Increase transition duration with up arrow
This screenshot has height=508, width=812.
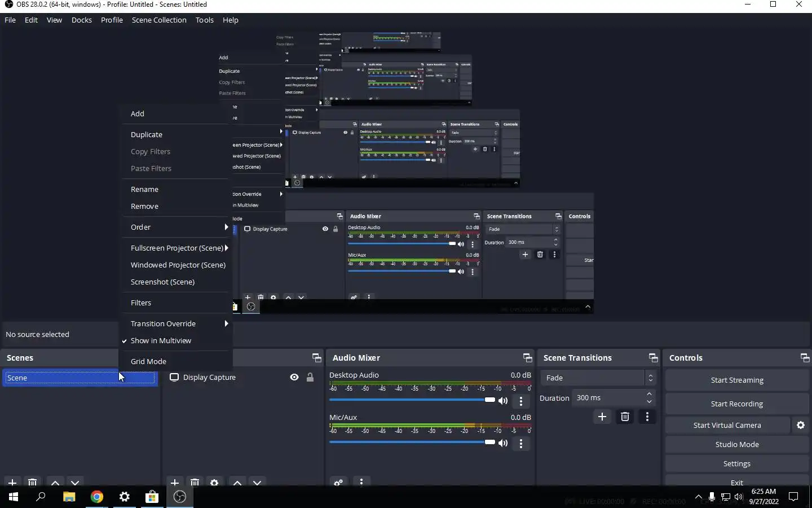649,394
